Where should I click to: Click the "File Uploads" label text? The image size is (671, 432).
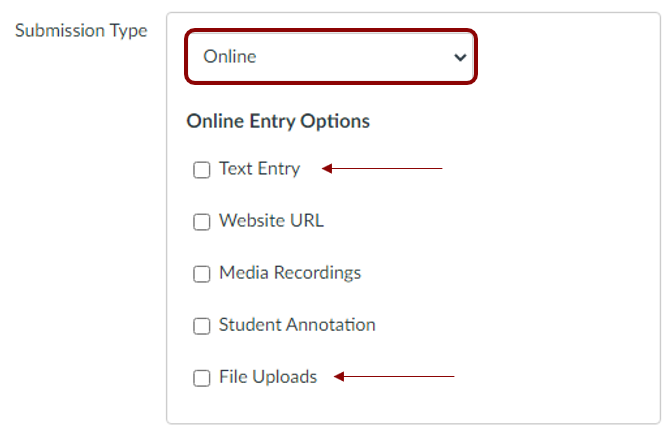pyautogui.click(x=268, y=377)
